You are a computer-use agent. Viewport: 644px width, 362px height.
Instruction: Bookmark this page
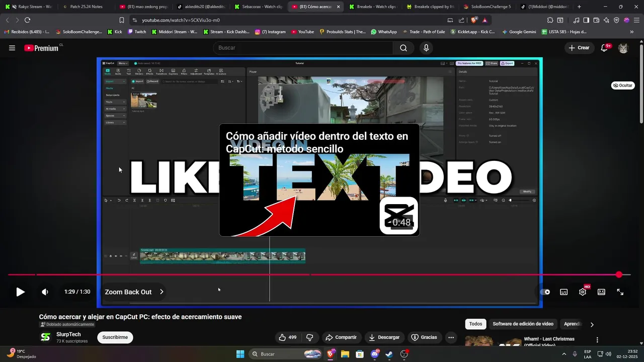(x=121, y=20)
